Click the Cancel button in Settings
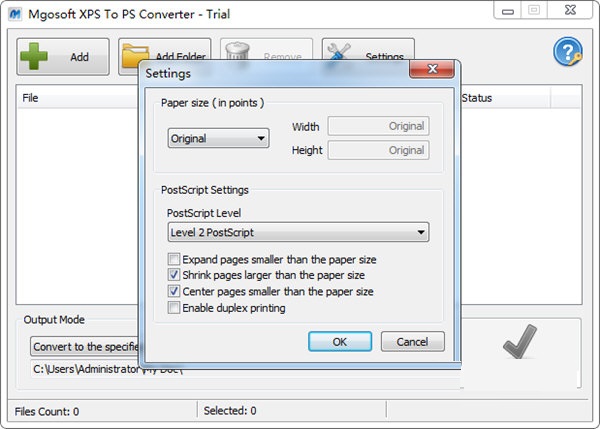 [x=412, y=341]
